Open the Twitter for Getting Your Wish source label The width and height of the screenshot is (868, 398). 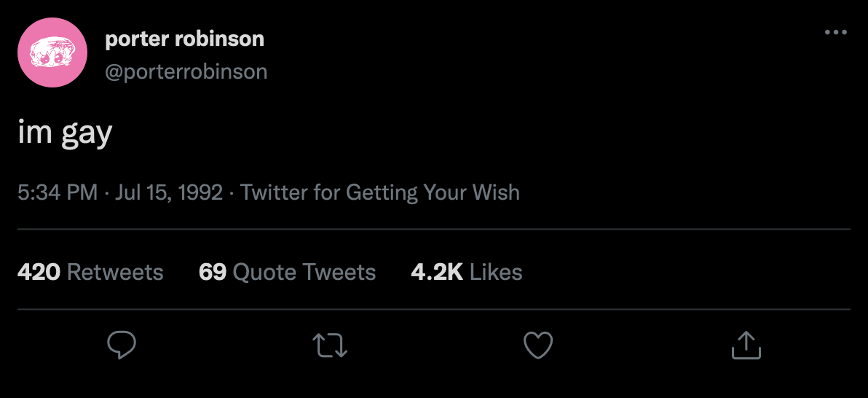tap(380, 192)
